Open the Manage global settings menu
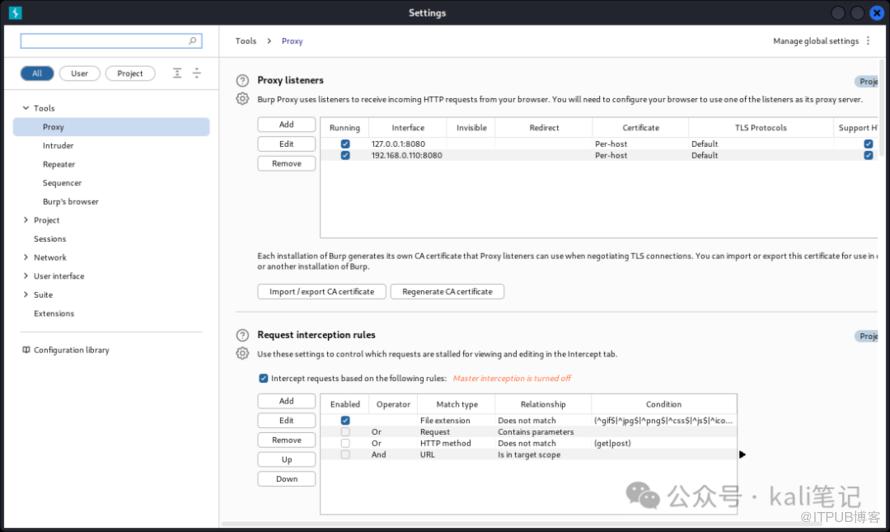890x532 pixels. click(x=821, y=41)
